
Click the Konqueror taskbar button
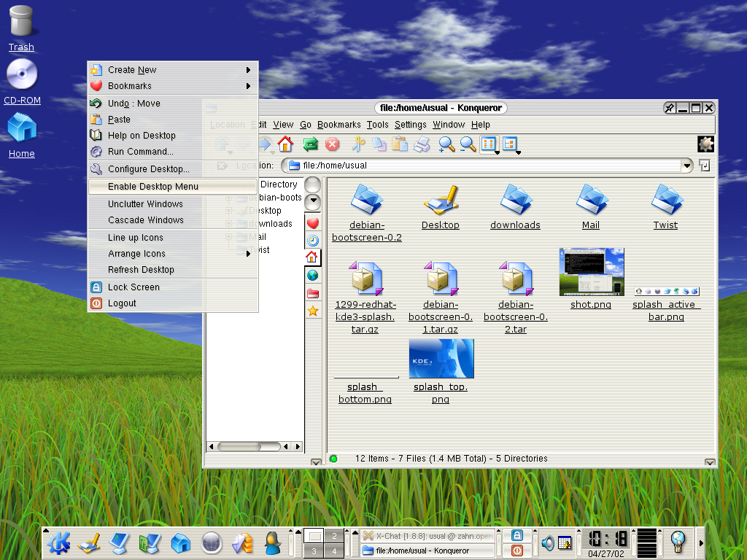[427, 551]
